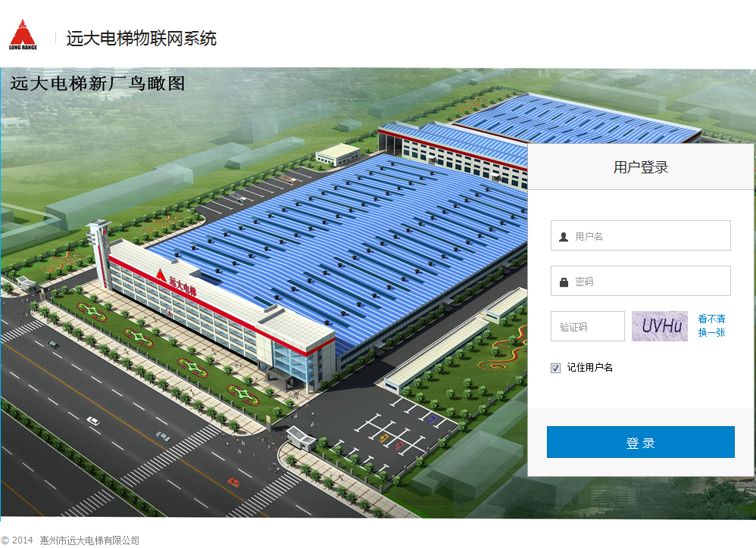Viewport: 756px width, 548px height.
Task: Click the lock icon in password field
Action: pos(564,282)
